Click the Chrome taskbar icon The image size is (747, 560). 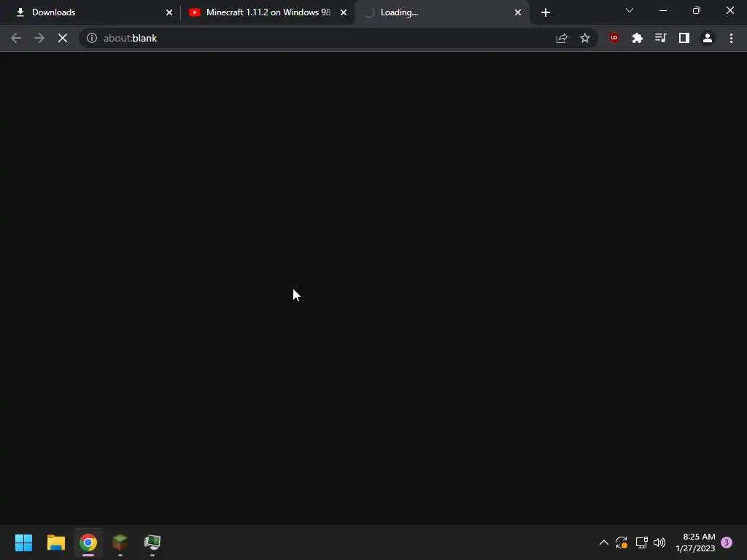(88, 542)
